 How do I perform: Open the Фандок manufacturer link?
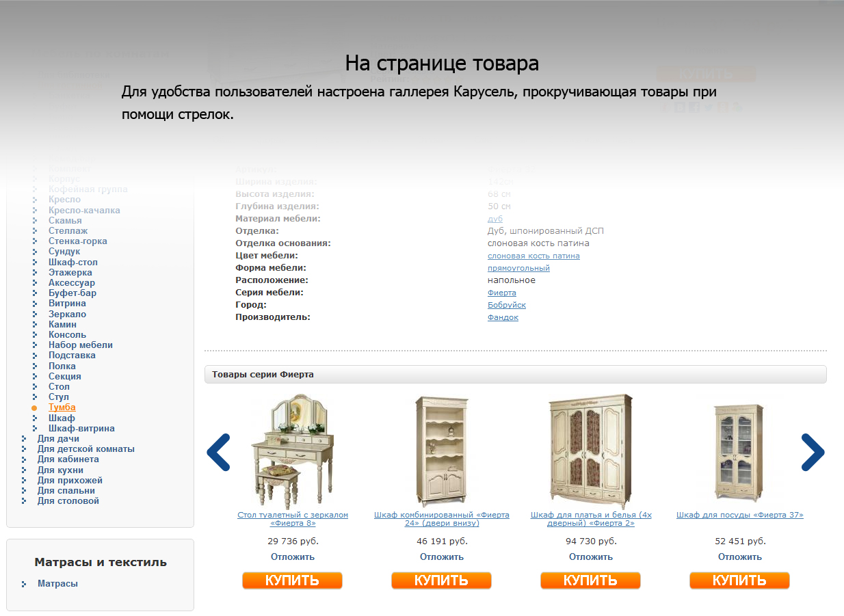click(x=503, y=317)
